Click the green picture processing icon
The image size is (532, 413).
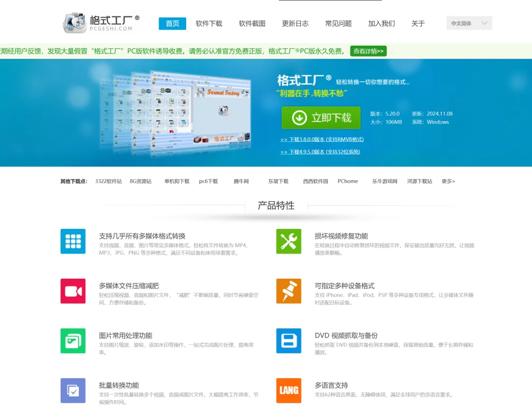(73, 341)
